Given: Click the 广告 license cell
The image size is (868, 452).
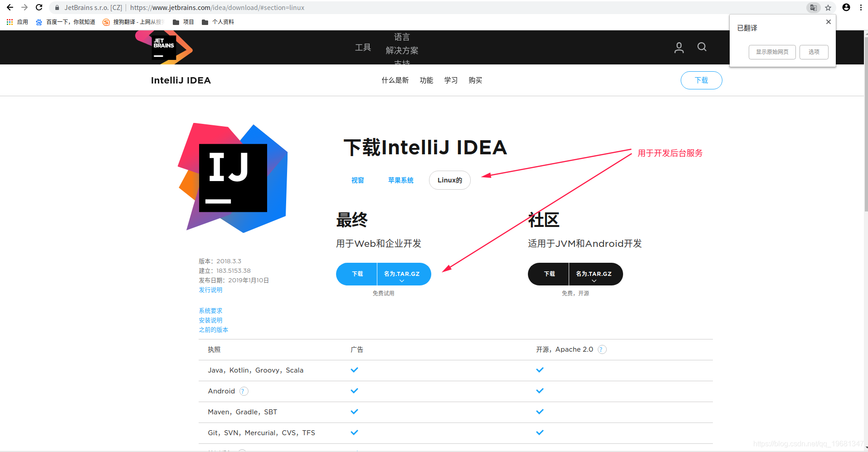Looking at the screenshot, I should tap(357, 349).
